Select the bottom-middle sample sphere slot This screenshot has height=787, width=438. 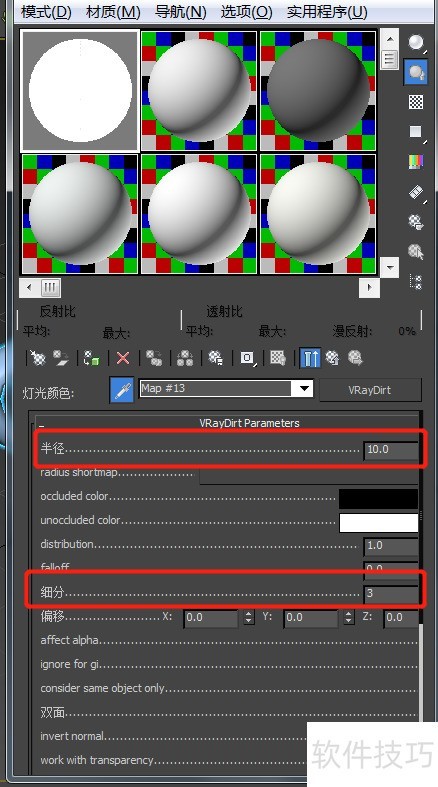click(x=199, y=214)
